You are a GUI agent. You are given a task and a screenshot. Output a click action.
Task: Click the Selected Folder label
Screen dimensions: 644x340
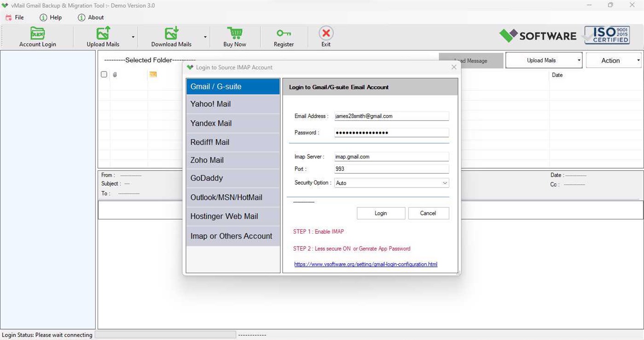[x=150, y=60]
